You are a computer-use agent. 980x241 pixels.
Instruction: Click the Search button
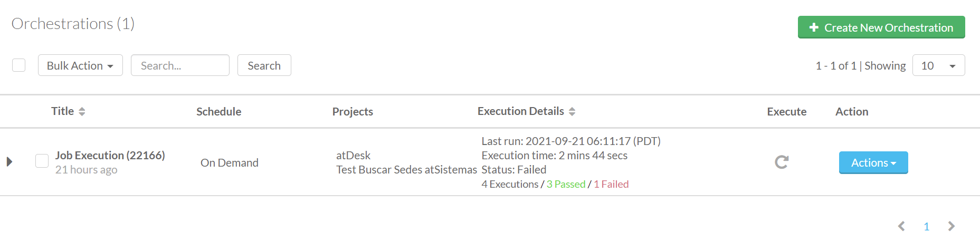click(264, 65)
